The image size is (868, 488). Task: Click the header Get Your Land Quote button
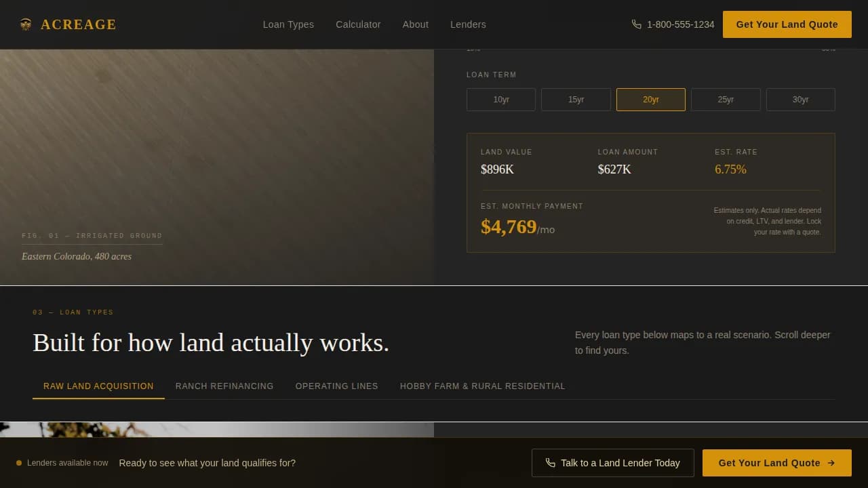point(787,24)
